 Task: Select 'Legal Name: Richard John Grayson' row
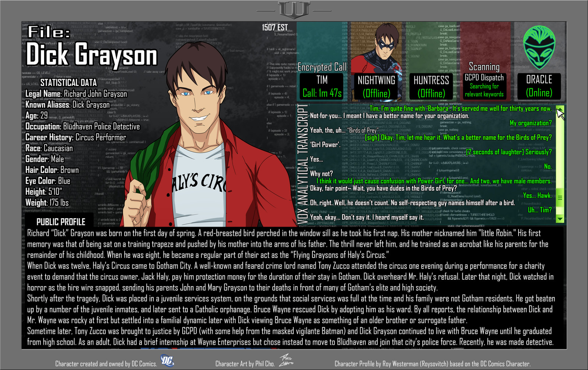[76, 94]
